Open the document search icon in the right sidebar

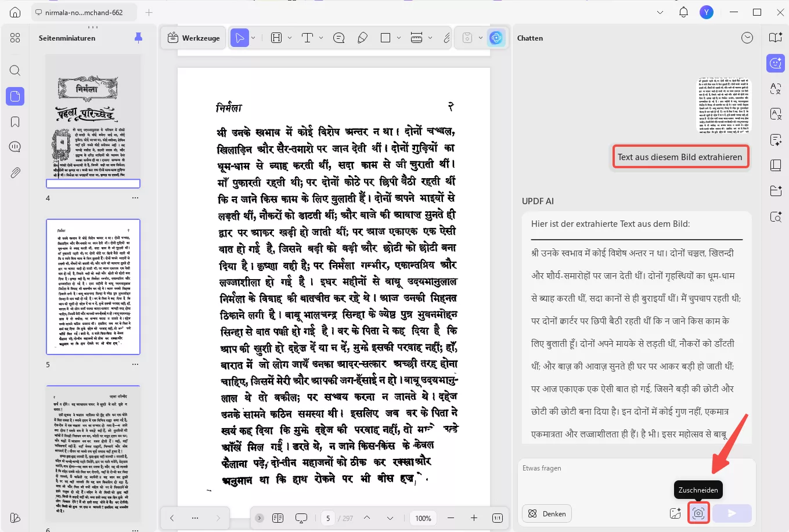[776, 217]
